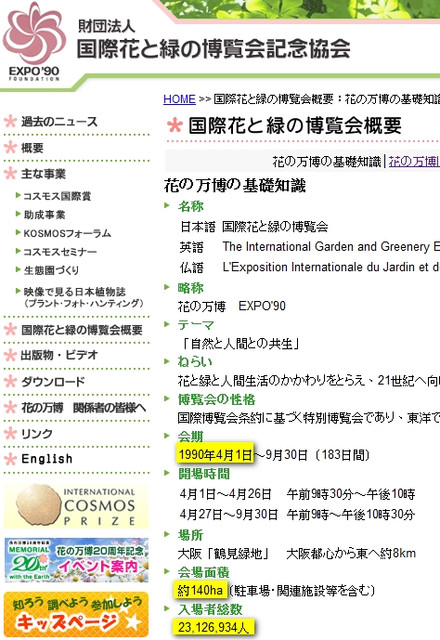Open the 花の万博20周年記念 イベント案内 banner
440x640 pixels.
76,560
